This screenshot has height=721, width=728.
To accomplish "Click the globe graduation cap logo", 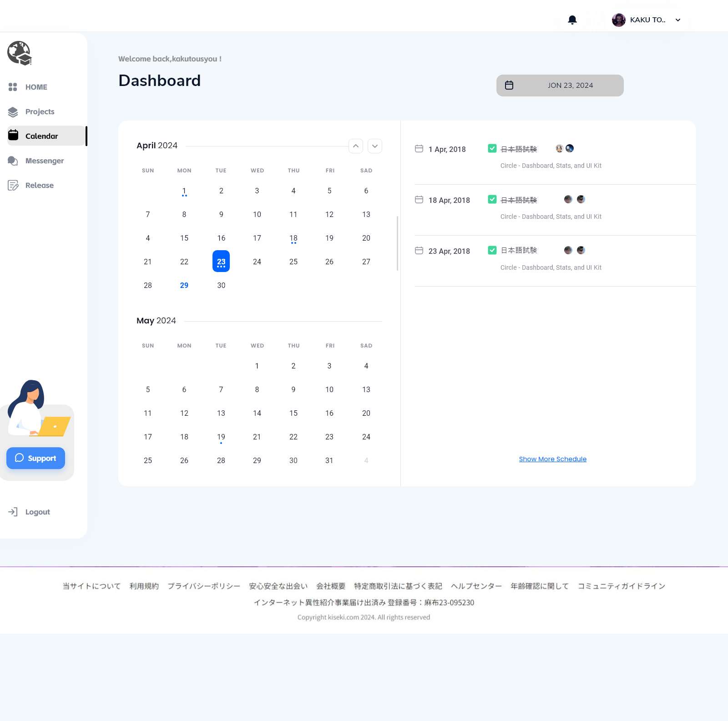I will coord(19,53).
